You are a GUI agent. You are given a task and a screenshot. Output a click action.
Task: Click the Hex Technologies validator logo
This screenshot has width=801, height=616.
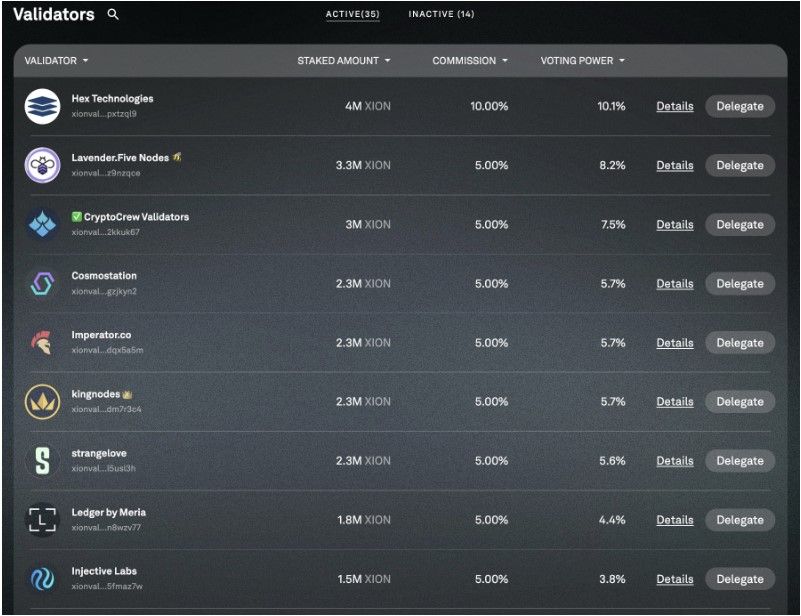[x=42, y=106]
